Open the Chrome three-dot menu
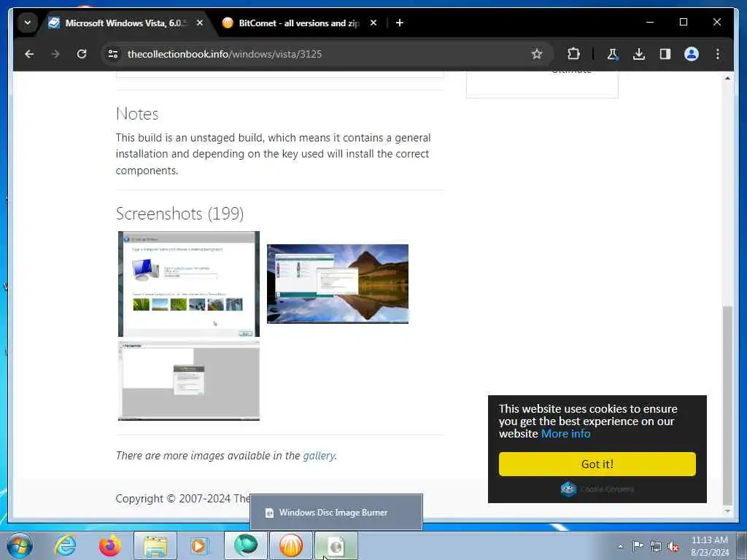This screenshot has width=747, height=560. [x=718, y=54]
